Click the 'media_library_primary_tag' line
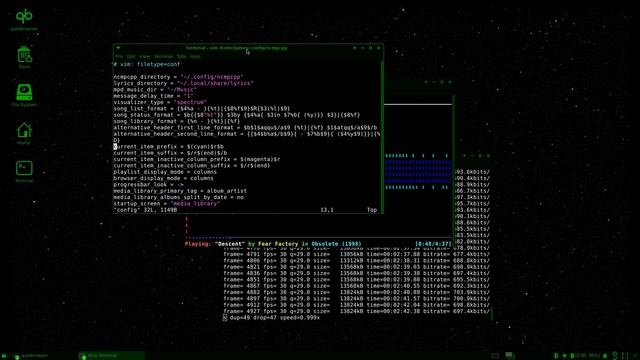Image resolution: width=640 pixels, height=360 pixels. click(180, 191)
